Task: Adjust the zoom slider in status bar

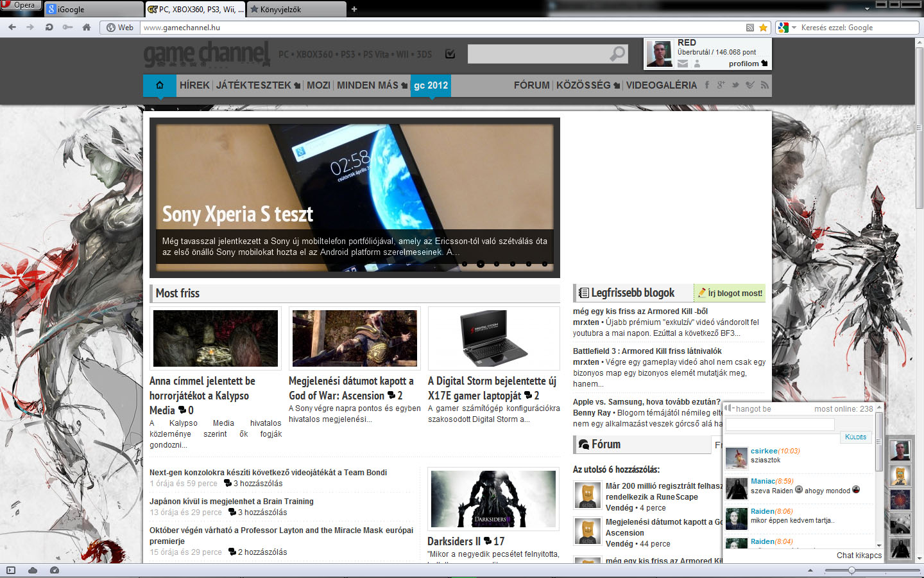Action: (851, 570)
